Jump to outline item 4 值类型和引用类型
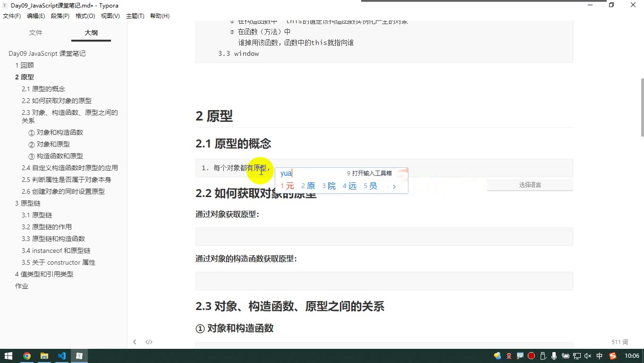Viewport: 644px width, 363px height. point(44,274)
